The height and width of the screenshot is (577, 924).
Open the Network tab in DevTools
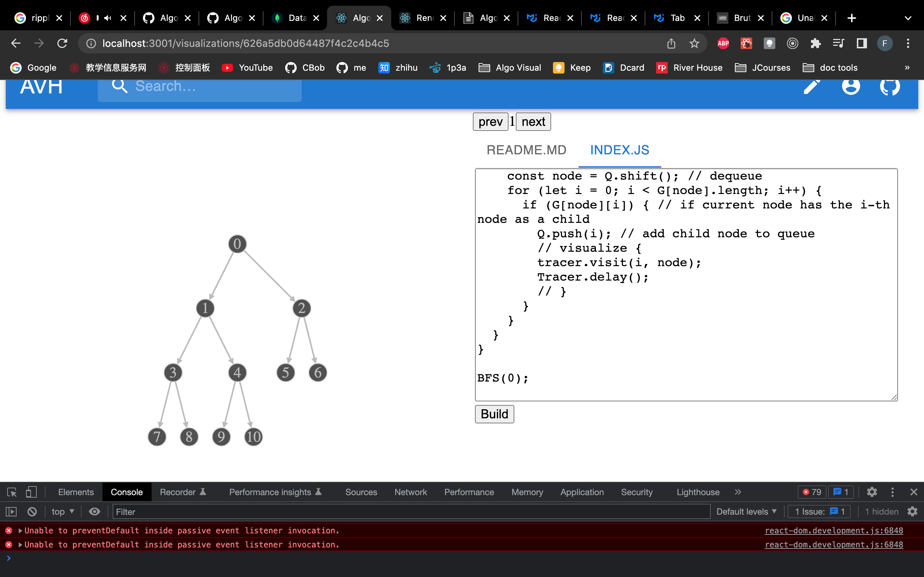[410, 492]
